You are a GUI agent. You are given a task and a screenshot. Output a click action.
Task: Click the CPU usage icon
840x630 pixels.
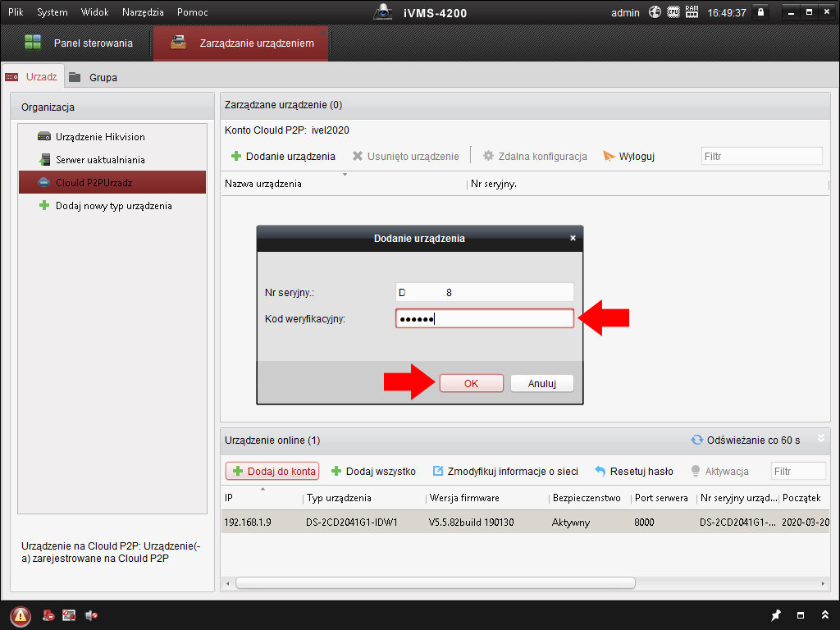coord(673,12)
